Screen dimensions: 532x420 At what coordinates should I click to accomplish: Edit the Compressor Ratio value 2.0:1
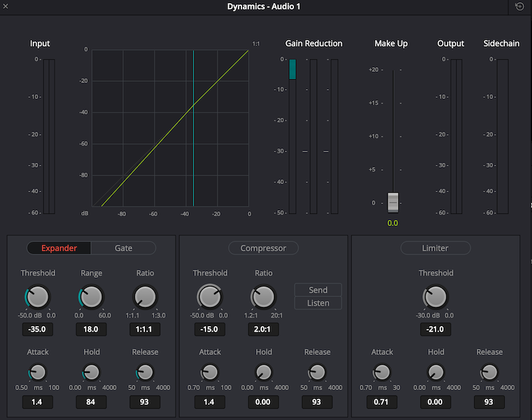(263, 329)
